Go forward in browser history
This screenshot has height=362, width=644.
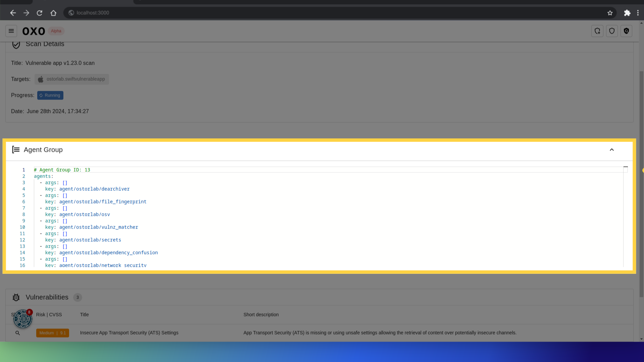26,13
